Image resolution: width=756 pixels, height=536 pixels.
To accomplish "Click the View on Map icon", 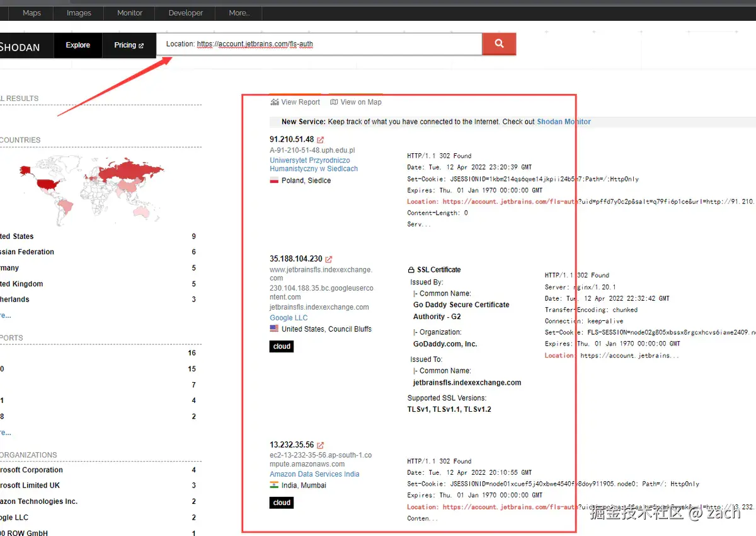I will 334,102.
